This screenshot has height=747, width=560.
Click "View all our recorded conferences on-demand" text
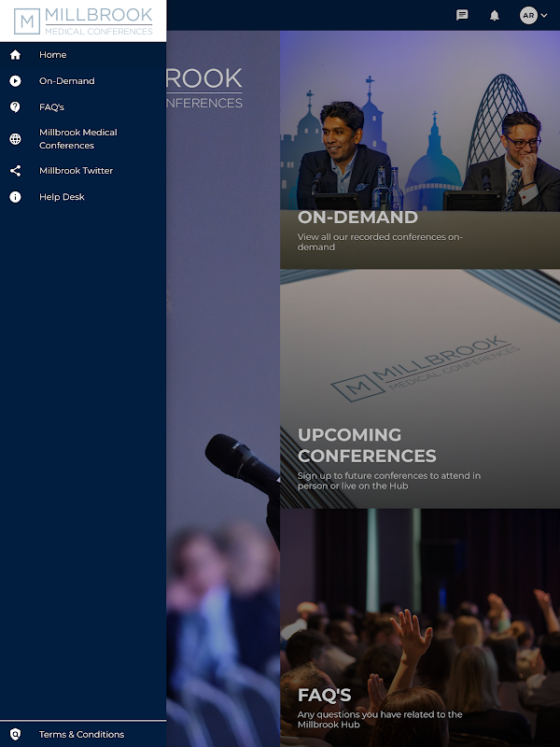click(380, 242)
